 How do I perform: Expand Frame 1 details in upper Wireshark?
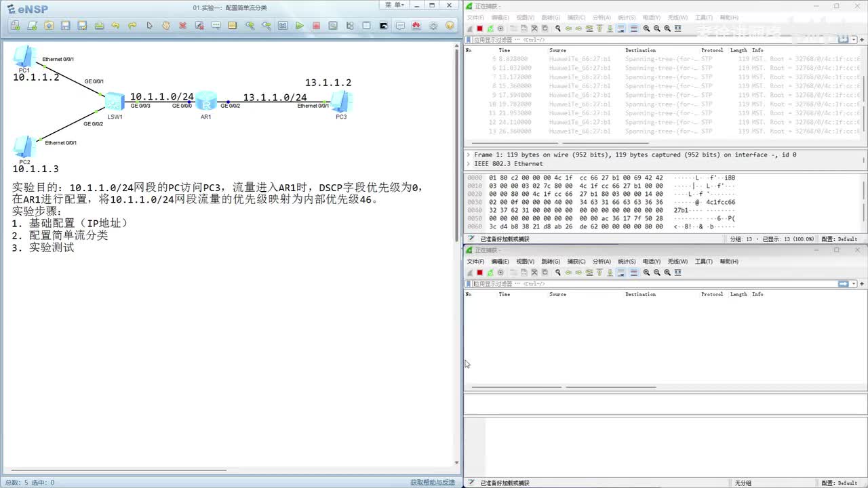pos(468,155)
